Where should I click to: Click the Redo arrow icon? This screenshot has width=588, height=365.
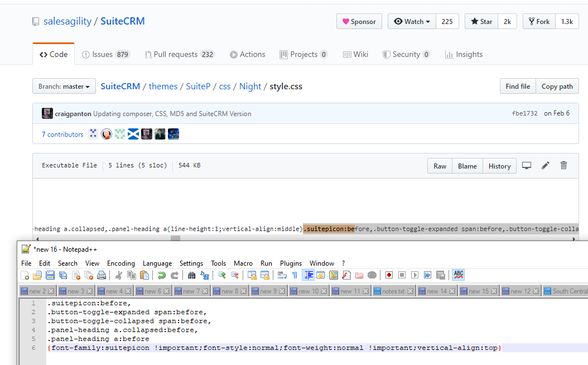point(175,275)
